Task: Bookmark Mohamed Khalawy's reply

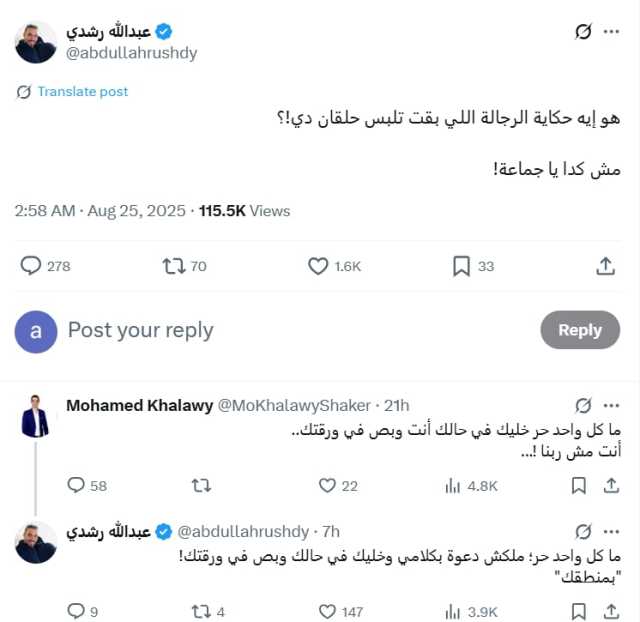Action: tap(578, 485)
